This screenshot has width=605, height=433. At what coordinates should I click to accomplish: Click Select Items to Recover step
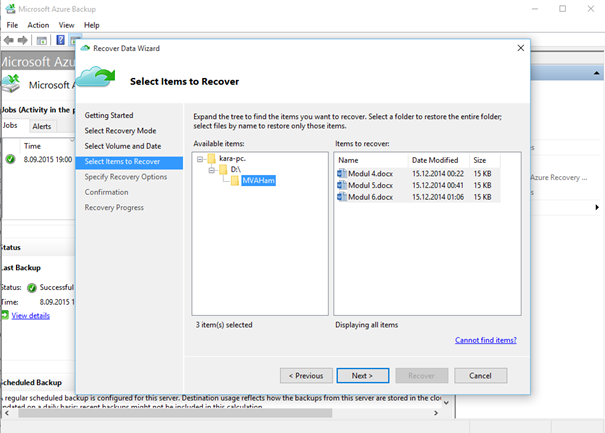129,162
